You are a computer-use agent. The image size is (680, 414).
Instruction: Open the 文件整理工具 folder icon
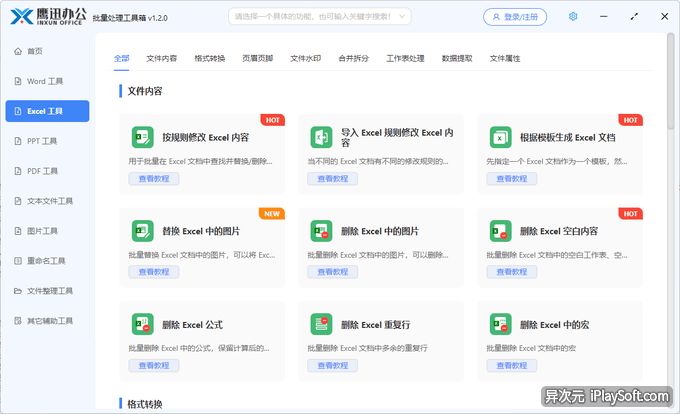[x=18, y=290]
